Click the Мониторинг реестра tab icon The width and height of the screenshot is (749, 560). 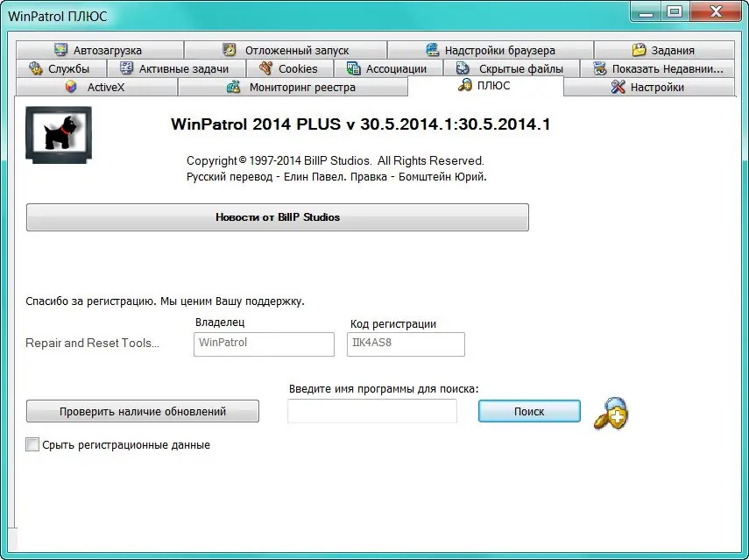coord(233,87)
